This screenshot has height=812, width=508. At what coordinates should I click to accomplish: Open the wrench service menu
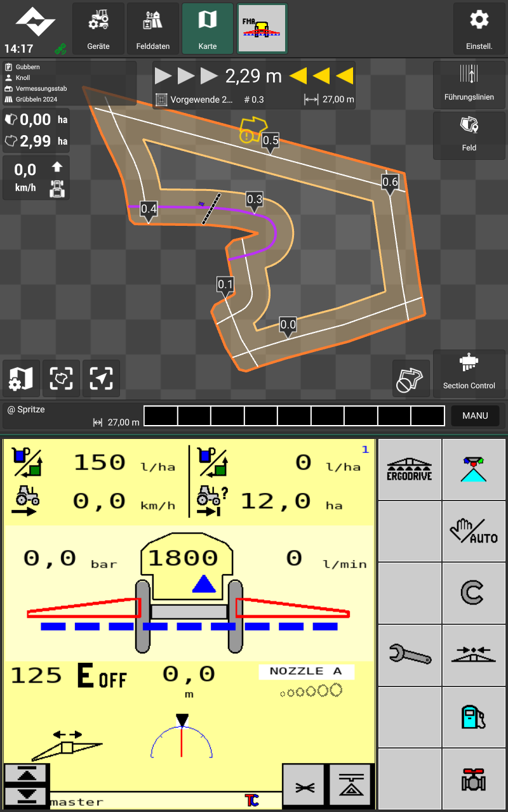tap(410, 655)
